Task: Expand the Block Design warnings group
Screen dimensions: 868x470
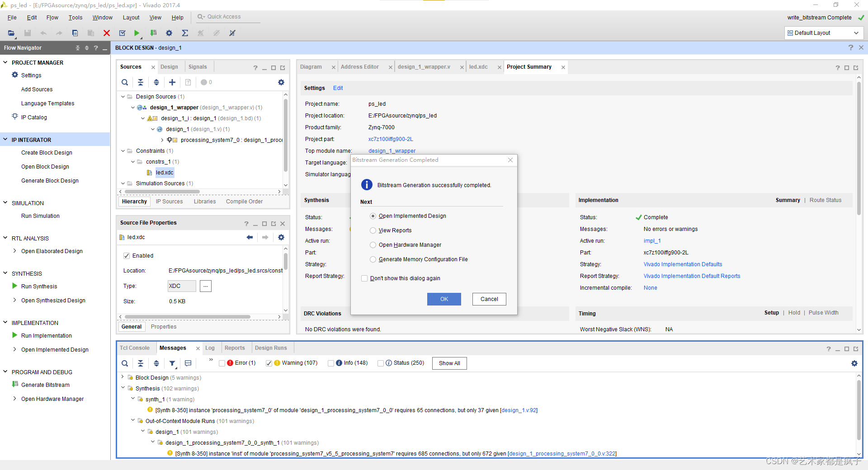Action: [x=123, y=377]
